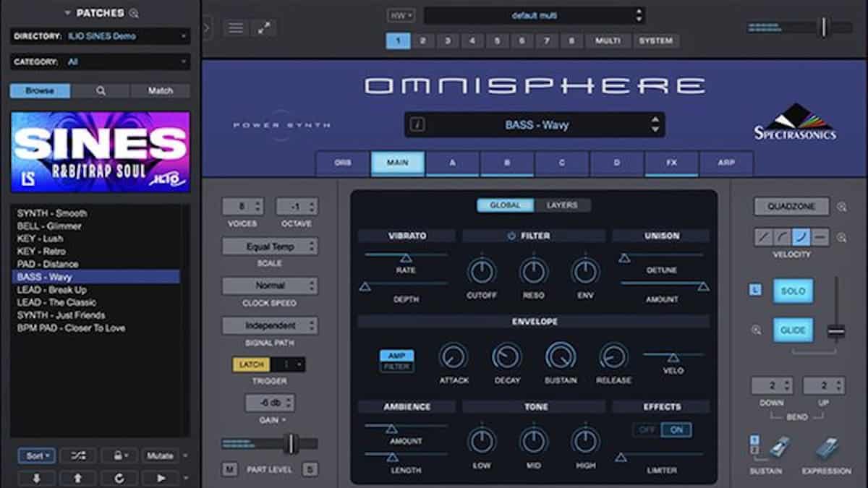Image resolution: width=868 pixels, height=488 pixels.
Task: Open the Normal clock speed dropdown
Action: click(x=270, y=286)
